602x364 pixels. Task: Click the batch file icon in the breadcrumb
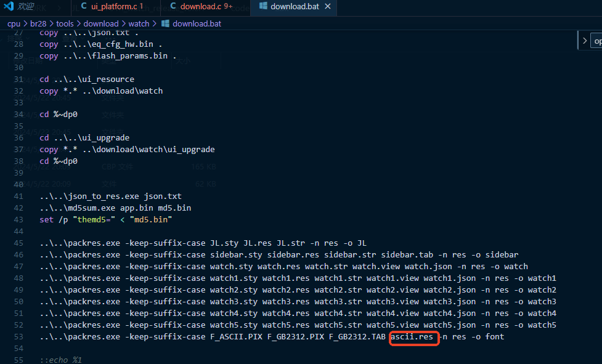165,24
